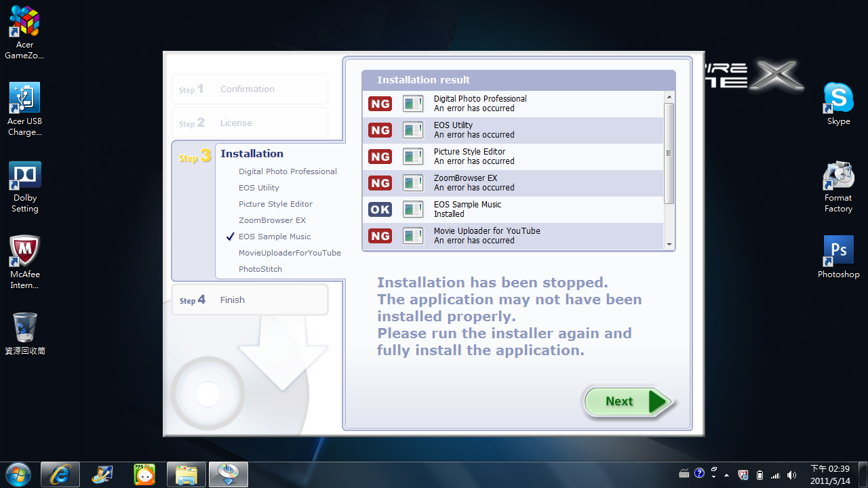Screen dimensions: 868x488
Task: Click the keyboard input tray icon
Action: click(684, 473)
